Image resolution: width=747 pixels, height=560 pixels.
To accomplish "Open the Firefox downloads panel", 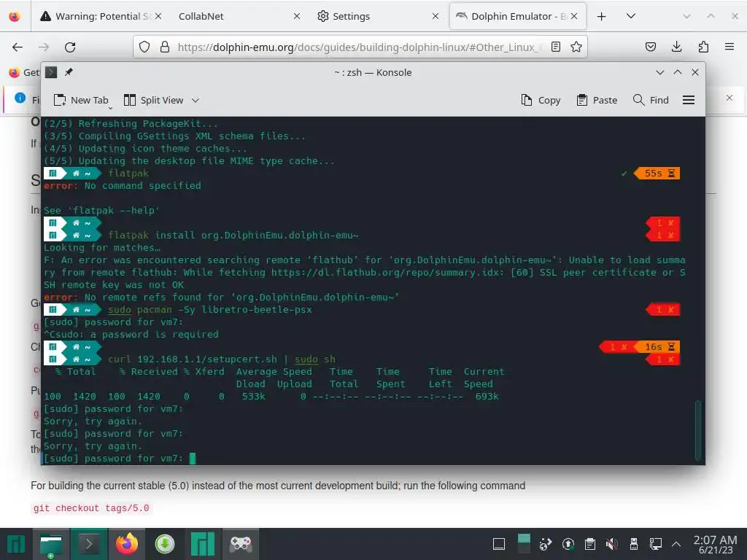I will click(x=676, y=47).
